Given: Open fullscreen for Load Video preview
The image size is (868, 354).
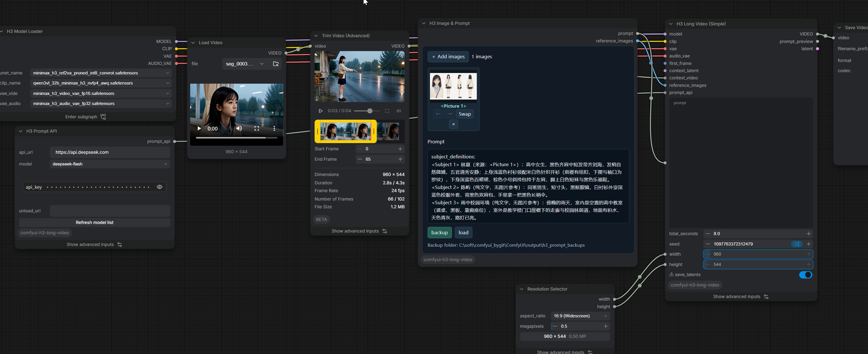Looking at the screenshot, I should pos(256,128).
